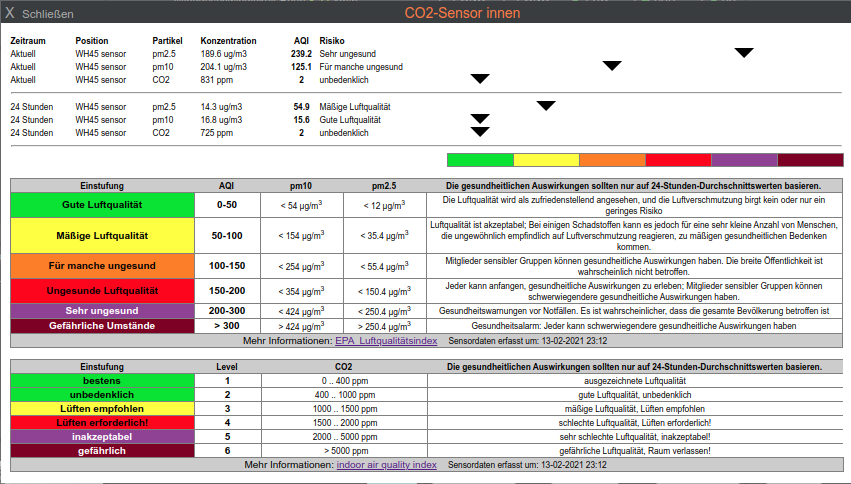Click the AQI range '200-300' cell
Viewport: 851px width, 484px height.
[x=227, y=311]
